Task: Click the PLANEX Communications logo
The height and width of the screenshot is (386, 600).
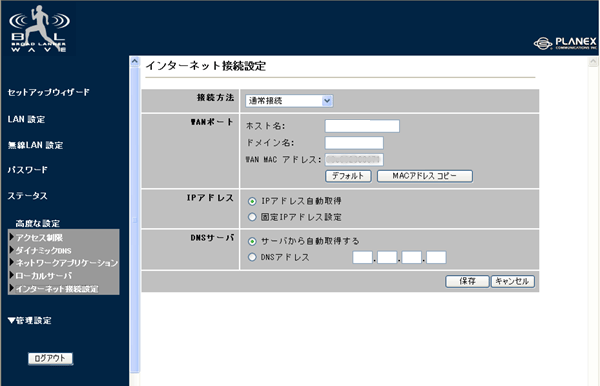Action: pyautogui.click(x=565, y=43)
